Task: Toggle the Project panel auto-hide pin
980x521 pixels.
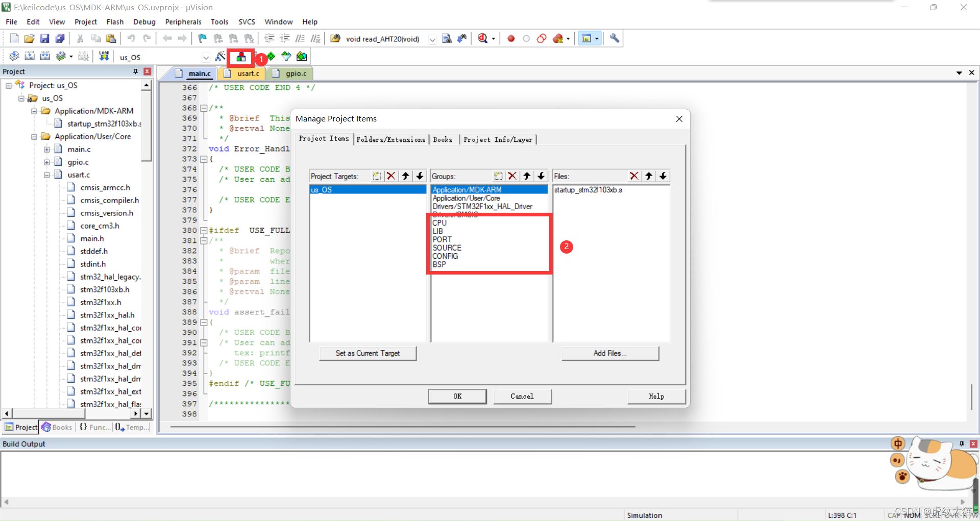Action: click(135, 71)
